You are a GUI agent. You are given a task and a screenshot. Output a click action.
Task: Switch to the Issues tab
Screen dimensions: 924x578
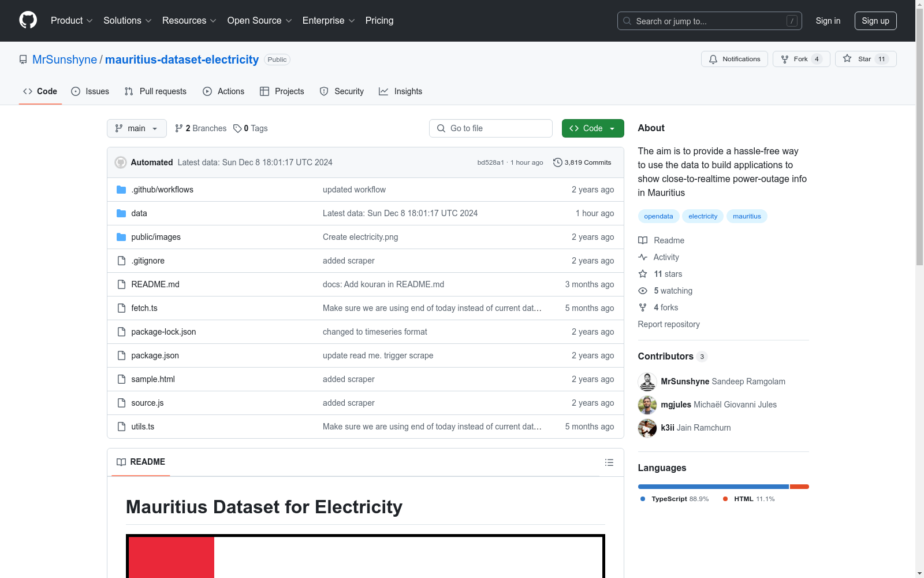(90, 91)
